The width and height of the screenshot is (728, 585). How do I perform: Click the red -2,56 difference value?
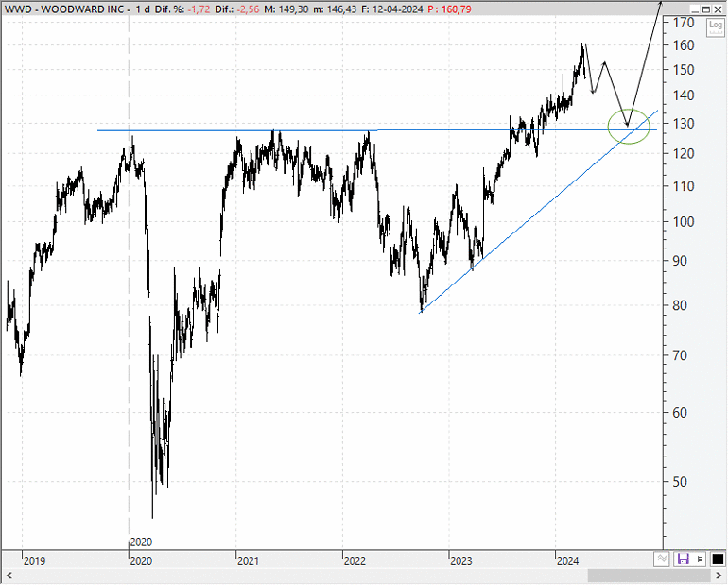[248, 9]
